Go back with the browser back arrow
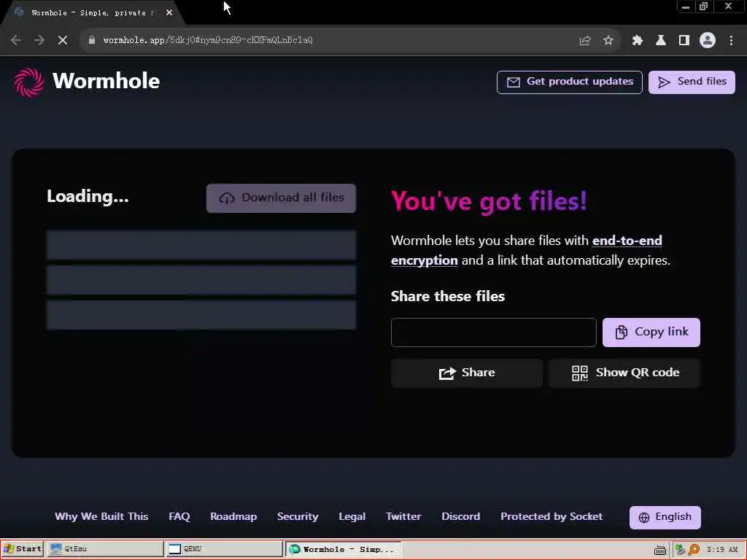 16,41
